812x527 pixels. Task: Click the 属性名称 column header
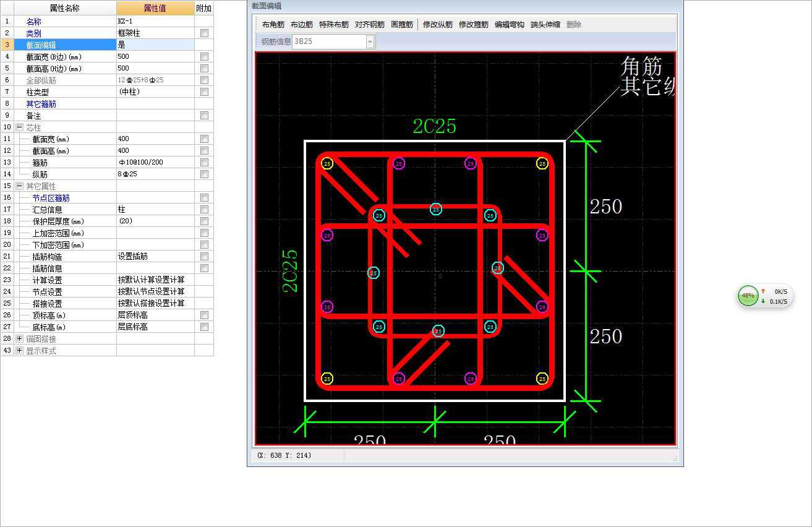point(65,8)
